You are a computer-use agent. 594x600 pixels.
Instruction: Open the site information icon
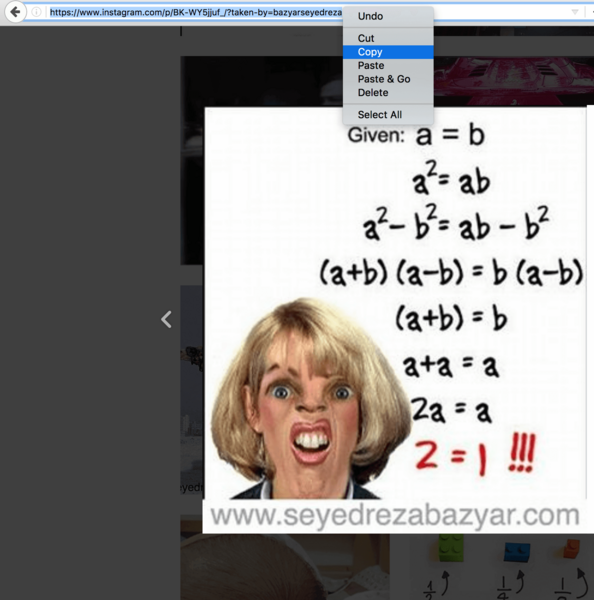click(36, 12)
